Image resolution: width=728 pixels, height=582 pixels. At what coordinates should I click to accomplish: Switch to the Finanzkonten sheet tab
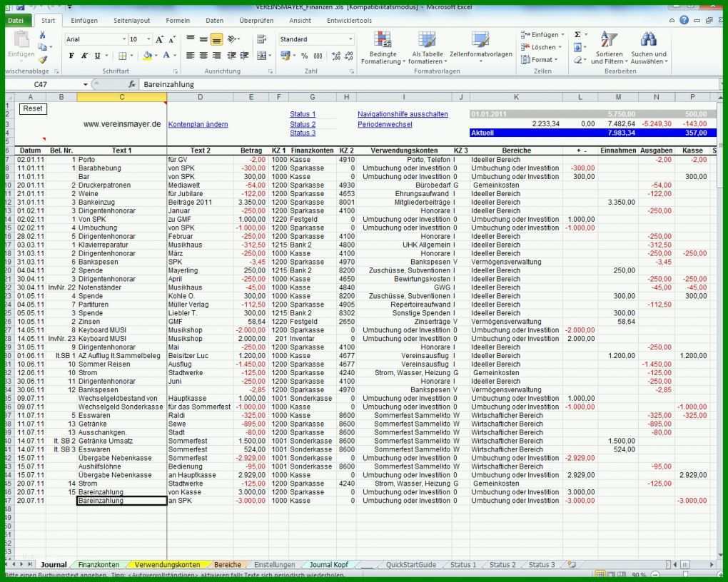click(98, 565)
